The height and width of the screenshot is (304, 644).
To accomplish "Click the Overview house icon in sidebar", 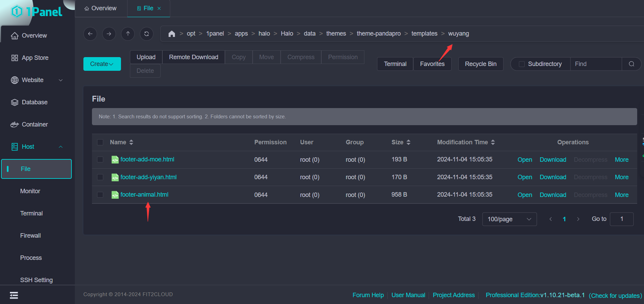I will [x=15, y=36].
